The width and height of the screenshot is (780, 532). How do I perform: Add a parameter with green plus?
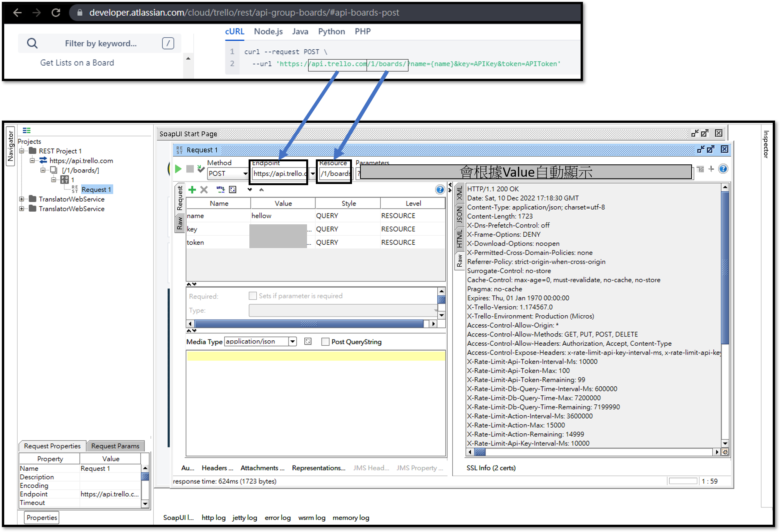point(192,190)
